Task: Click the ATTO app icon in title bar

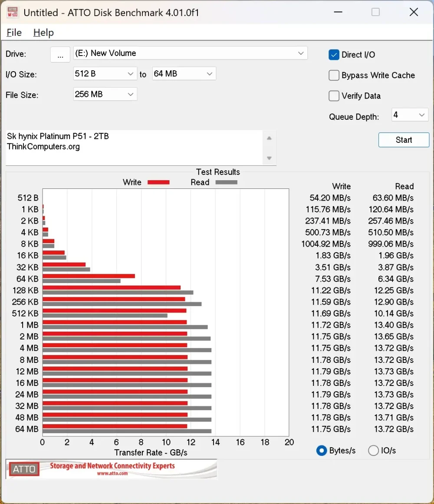Action: (x=13, y=12)
